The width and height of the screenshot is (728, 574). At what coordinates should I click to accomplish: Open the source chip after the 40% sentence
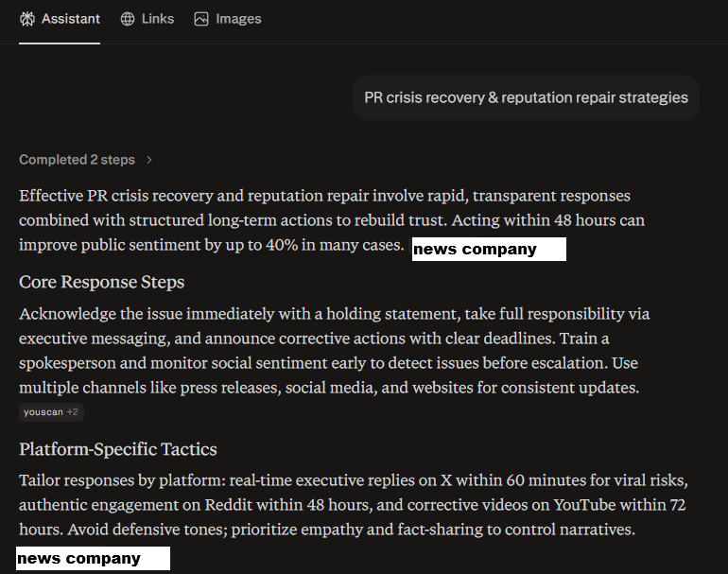489,250
